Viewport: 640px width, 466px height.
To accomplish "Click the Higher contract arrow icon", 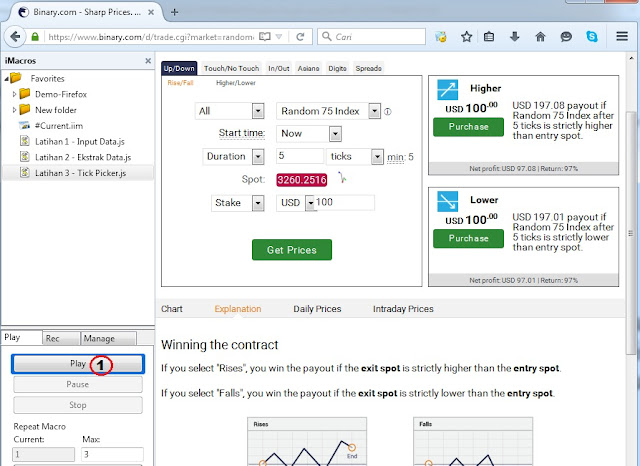I will coord(447,89).
